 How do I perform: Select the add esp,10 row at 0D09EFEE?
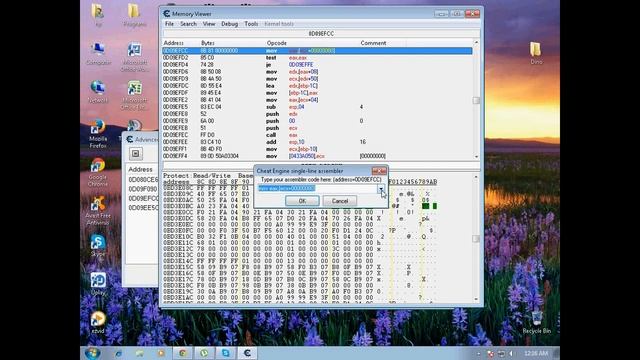point(317,142)
